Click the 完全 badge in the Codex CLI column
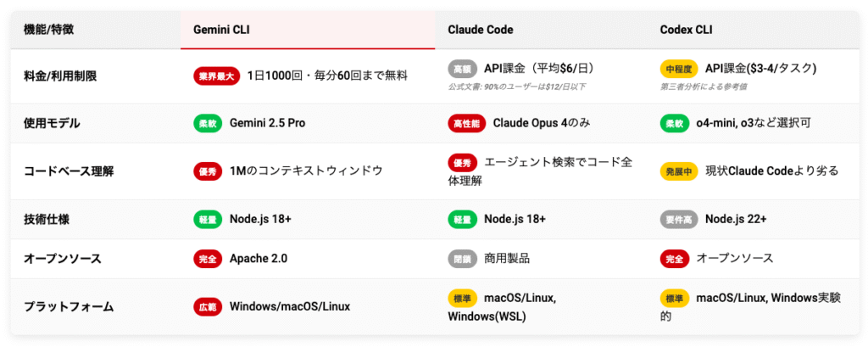The image size is (868, 347). click(x=674, y=258)
